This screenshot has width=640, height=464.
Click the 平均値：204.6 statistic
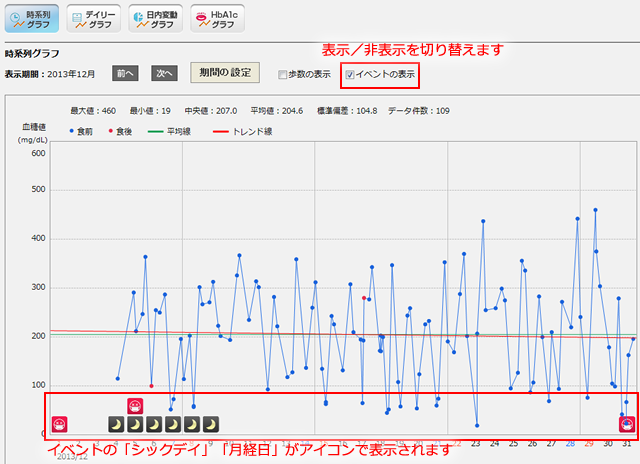[277, 111]
